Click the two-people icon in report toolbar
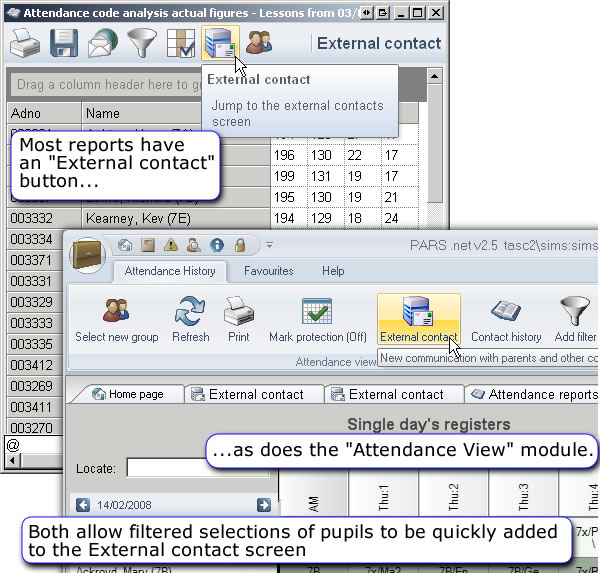The image size is (600, 573). (x=260, y=44)
